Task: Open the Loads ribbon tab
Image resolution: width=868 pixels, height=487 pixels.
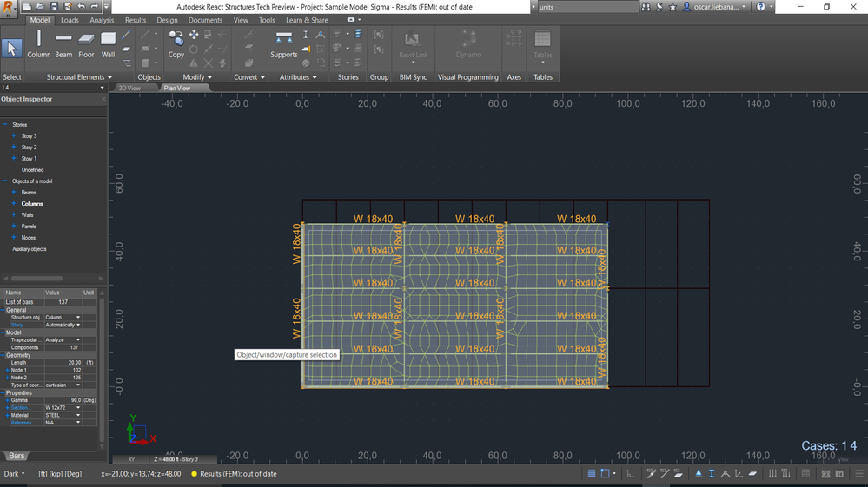Action: (70, 20)
